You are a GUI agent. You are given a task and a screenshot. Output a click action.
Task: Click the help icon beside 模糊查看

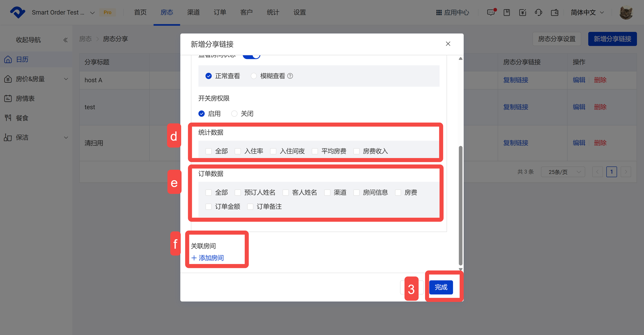pos(290,76)
